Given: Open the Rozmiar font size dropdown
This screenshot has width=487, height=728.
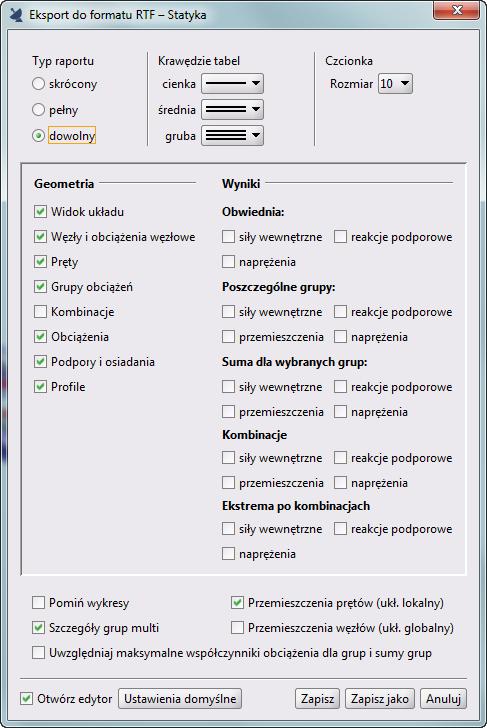Looking at the screenshot, I should (x=395, y=84).
